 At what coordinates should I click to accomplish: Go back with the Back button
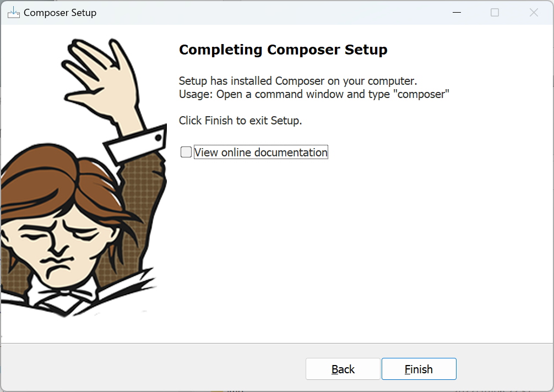coord(343,369)
